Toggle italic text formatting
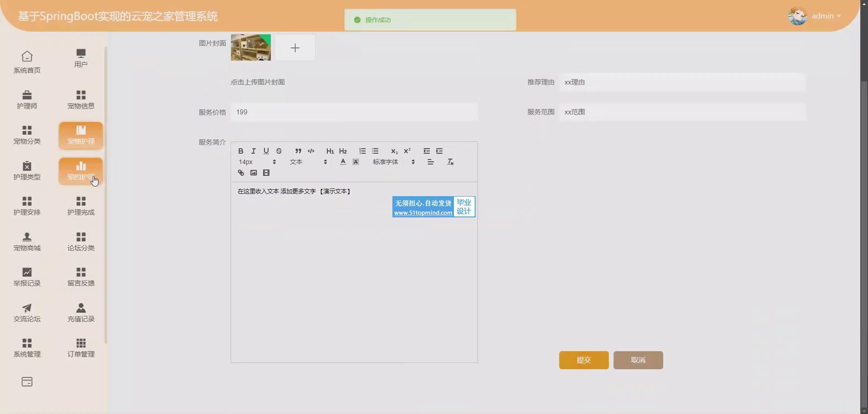The image size is (868, 414). tap(254, 151)
